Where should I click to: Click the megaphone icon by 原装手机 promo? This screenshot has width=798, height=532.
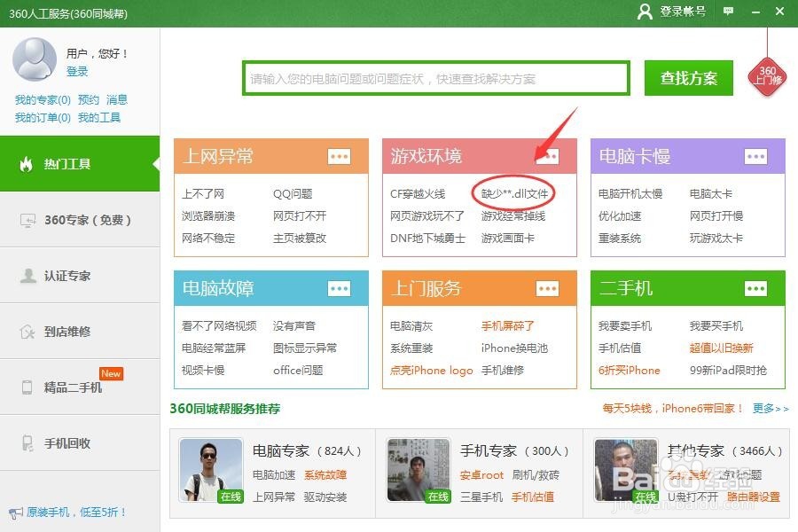tap(16, 512)
